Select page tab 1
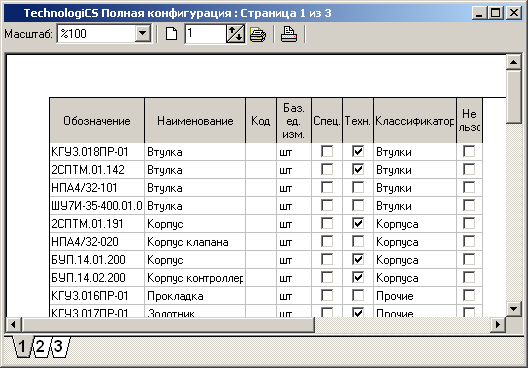528x368 pixels. pyautogui.click(x=22, y=346)
